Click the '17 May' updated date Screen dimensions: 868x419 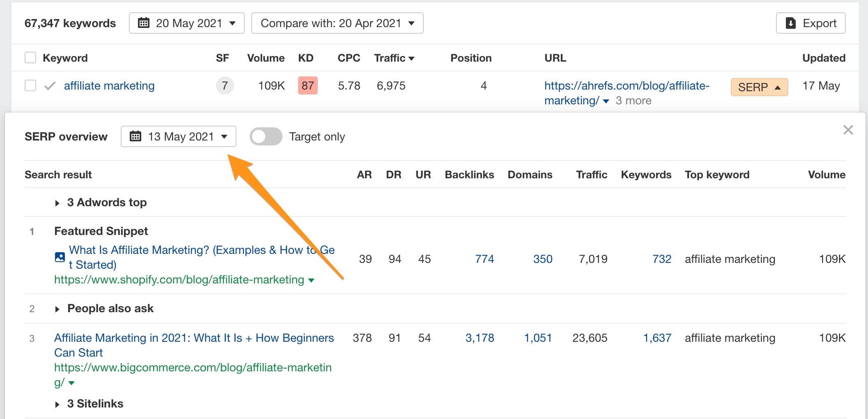[821, 86]
